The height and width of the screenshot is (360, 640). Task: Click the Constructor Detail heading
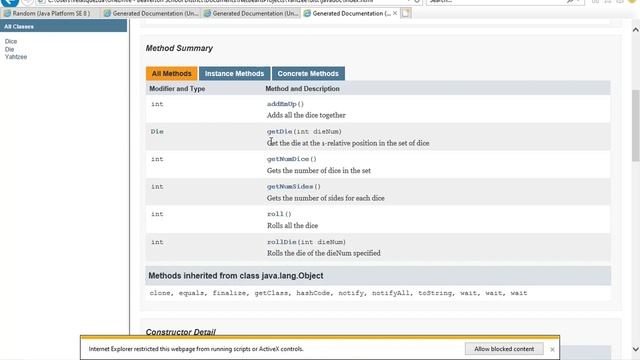pyautogui.click(x=180, y=332)
